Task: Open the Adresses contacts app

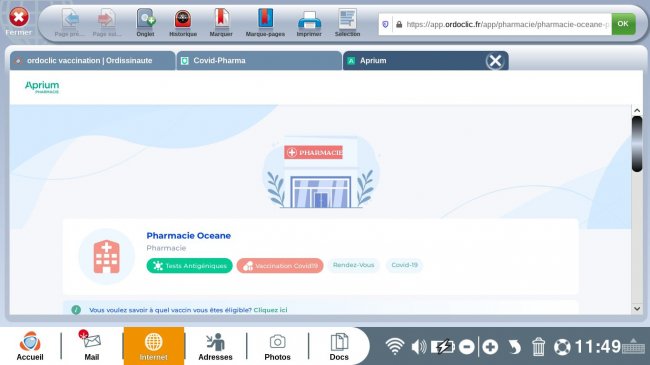Action: click(215, 346)
